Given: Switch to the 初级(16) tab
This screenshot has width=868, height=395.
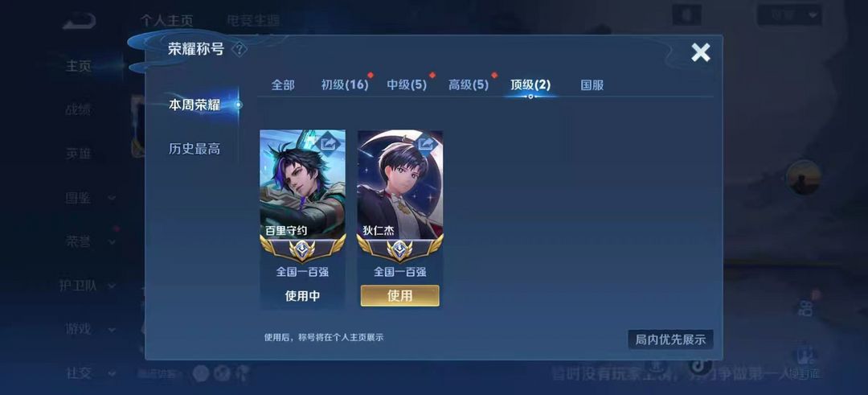Looking at the screenshot, I should (344, 84).
